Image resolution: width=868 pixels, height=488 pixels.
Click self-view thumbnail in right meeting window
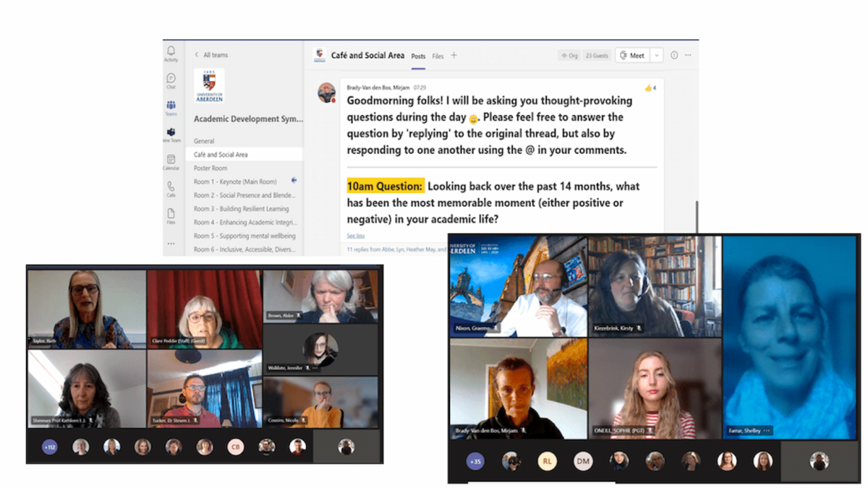coord(820,461)
